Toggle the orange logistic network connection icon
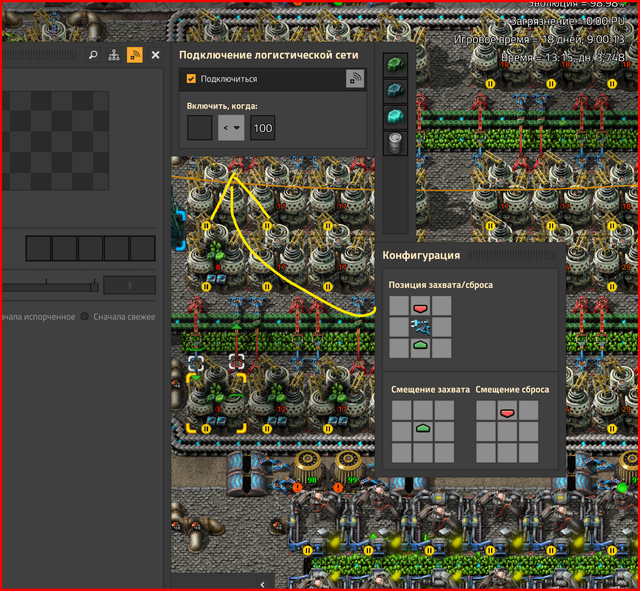The image size is (640, 591). coord(135,55)
